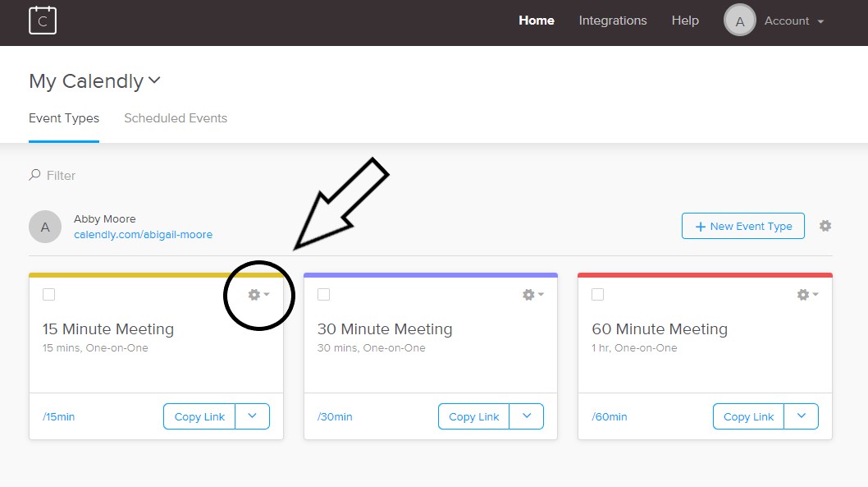Click red color bar of 60 Minute card

pos(706,275)
